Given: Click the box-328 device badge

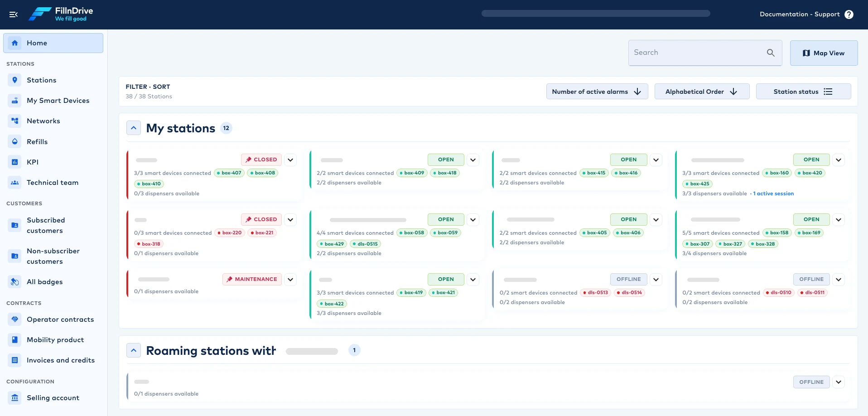Looking at the screenshot, I should coord(763,244).
